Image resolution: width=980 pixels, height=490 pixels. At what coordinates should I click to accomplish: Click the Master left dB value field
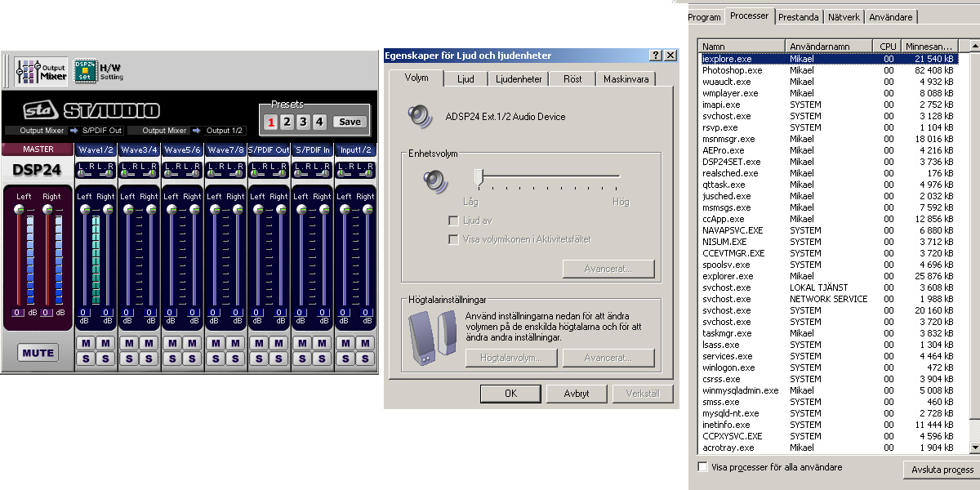(x=18, y=313)
